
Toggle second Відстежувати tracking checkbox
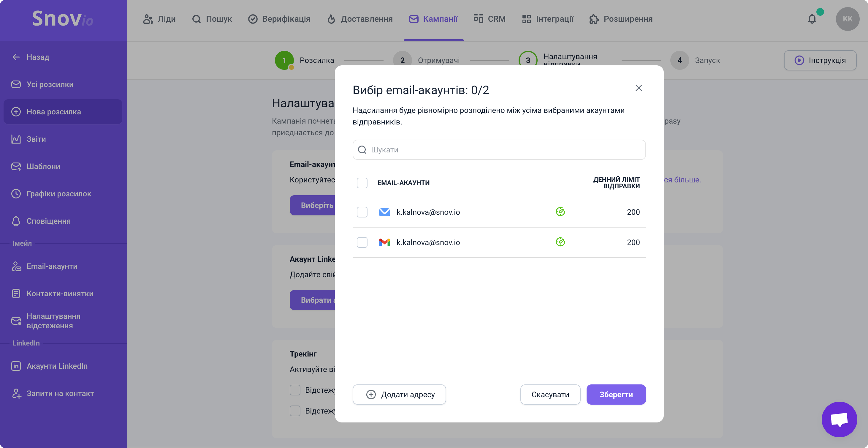[295, 411]
